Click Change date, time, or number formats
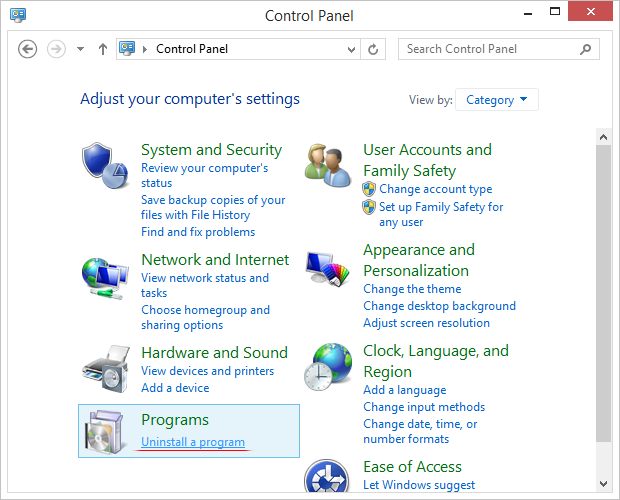 tap(420, 431)
